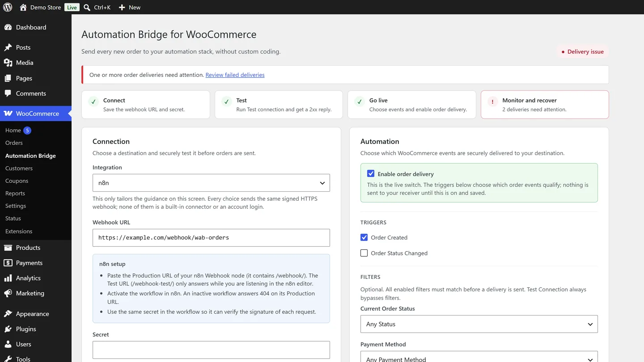644x362 pixels.
Task: Click the plus New icon
Action: click(x=122, y=7)
